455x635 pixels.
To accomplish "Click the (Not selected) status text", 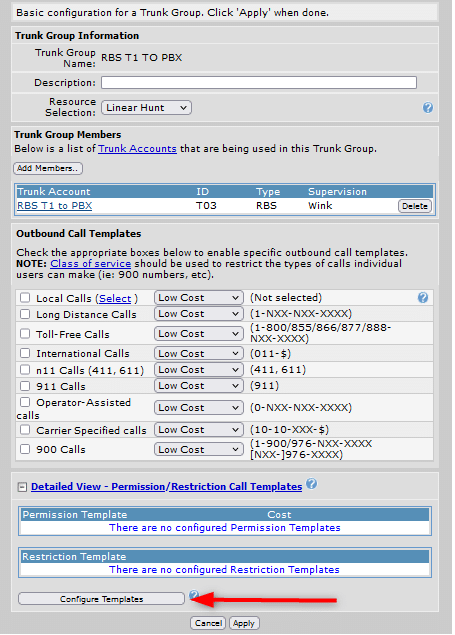I will tap(286, 298).
